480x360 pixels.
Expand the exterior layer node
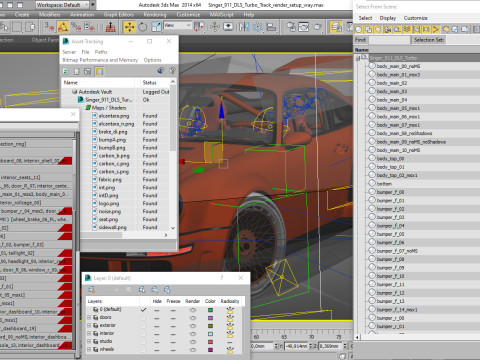[x=89, y=325]
